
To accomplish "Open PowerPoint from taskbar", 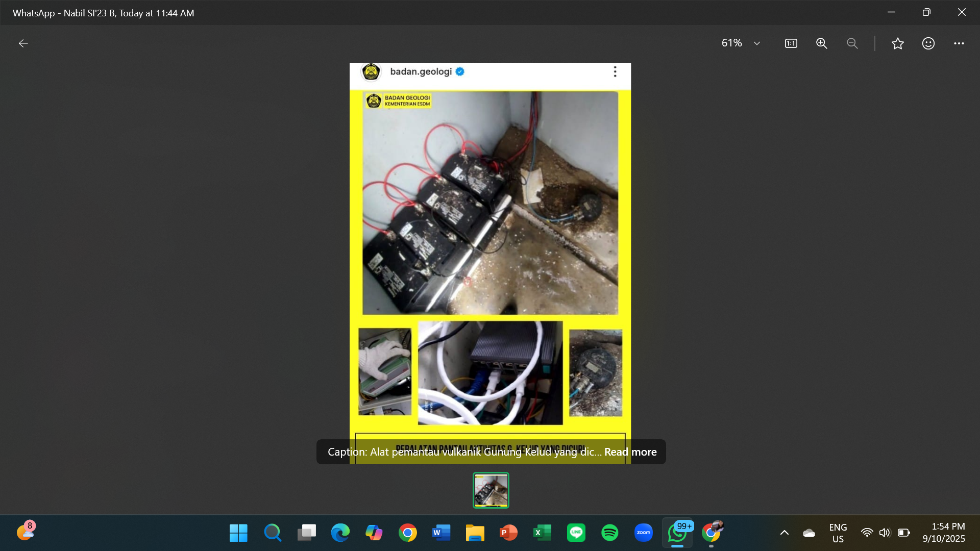I will 508,533.
